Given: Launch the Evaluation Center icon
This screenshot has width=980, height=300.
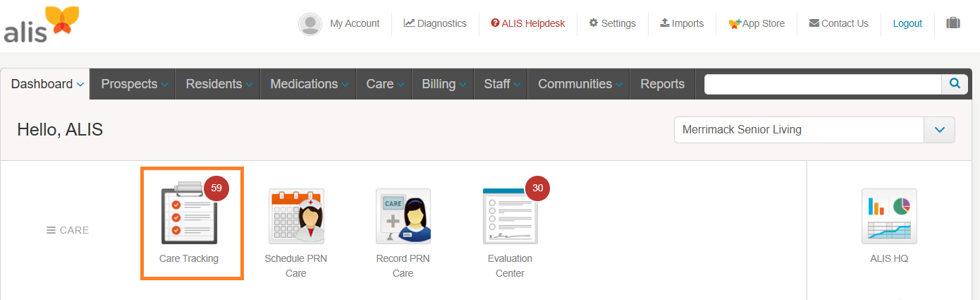Looking at the screenshot, I should tap(510, 216).
